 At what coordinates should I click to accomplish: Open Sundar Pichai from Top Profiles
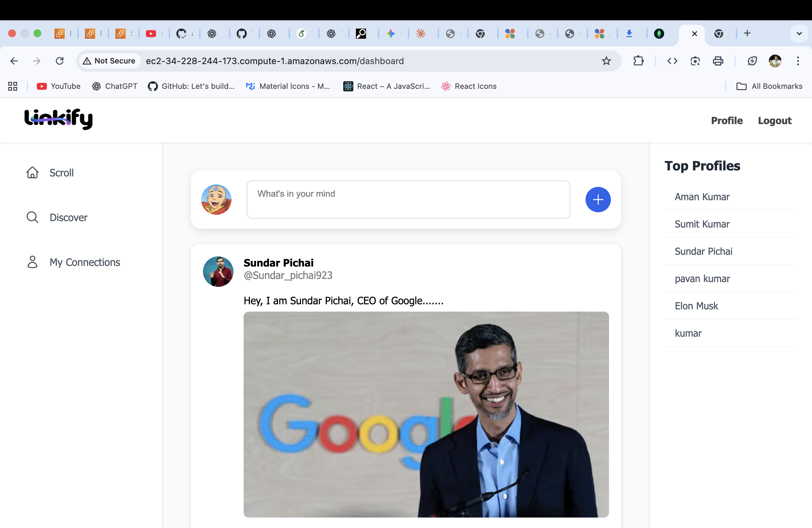point(704,252)
